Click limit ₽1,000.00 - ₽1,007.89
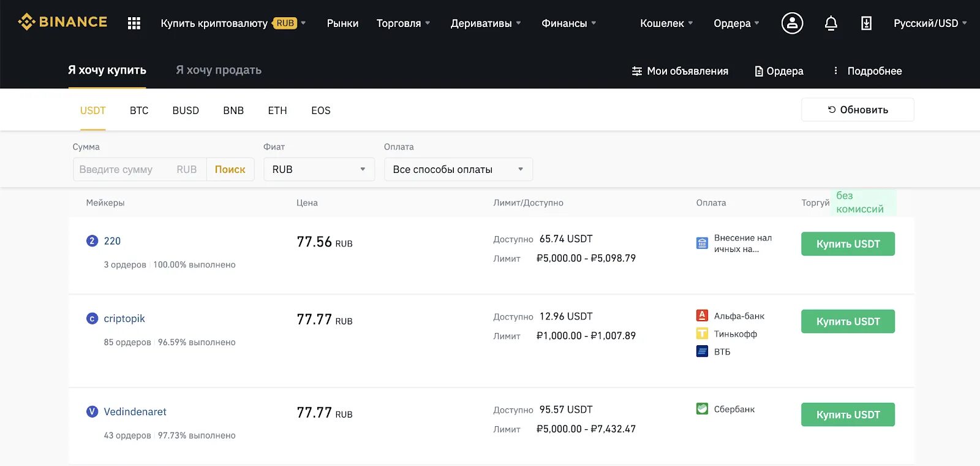The width and height of the screenshot is (980, 466). click(x=586, y=335)
